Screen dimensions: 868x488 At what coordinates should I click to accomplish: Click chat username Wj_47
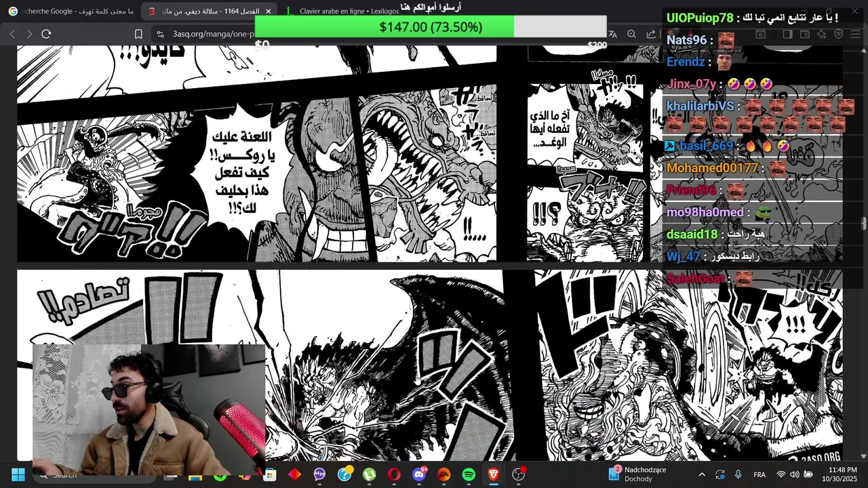tap(683, 256)
